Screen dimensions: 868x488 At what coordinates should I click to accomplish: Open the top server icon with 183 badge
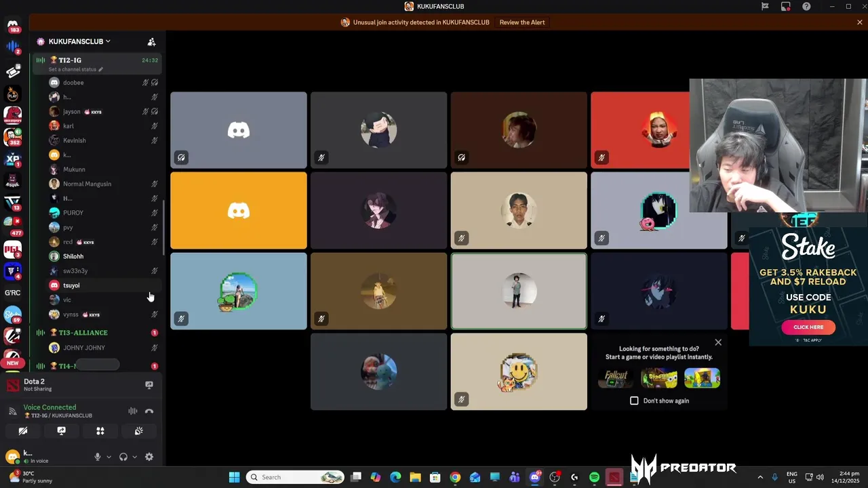click(12, 27)
